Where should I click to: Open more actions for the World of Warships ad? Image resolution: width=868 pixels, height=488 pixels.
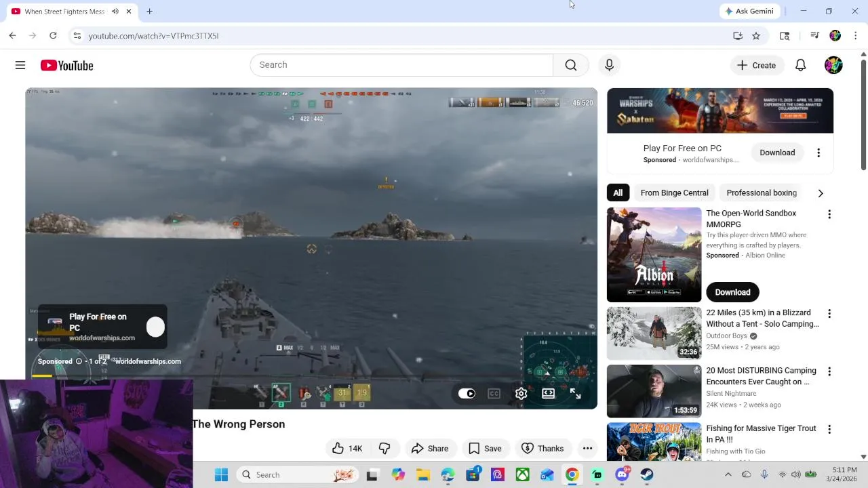[818, 152]
